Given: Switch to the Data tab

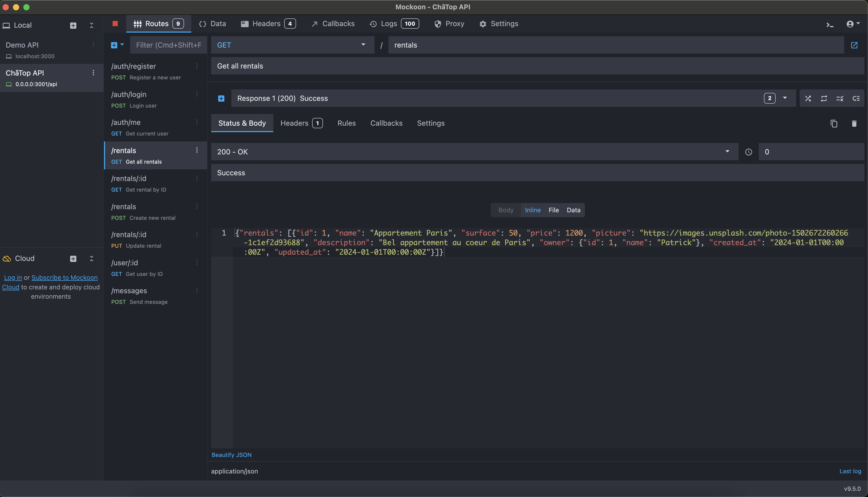Looking at the screenshot, I should (212, 24).
